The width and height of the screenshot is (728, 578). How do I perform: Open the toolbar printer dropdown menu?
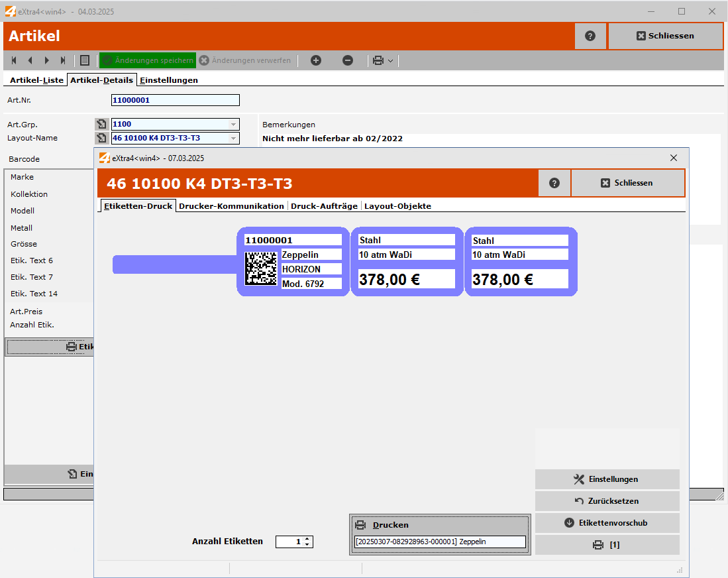(390, 61)
